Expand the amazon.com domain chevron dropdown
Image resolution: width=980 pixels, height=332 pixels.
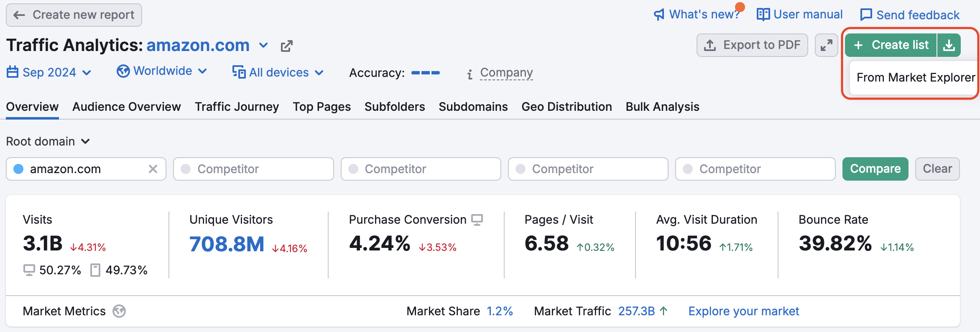pos(263,45)
